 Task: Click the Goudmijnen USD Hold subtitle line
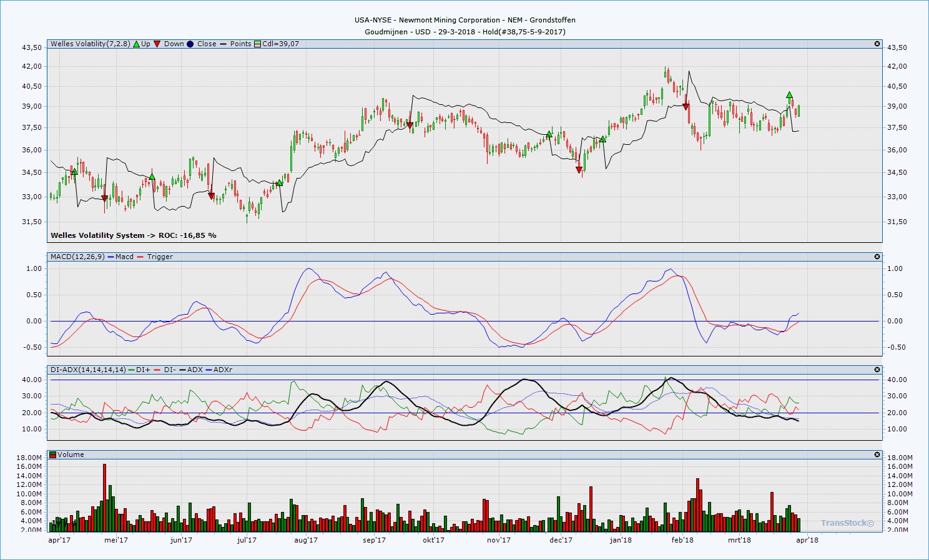point(465,31)
